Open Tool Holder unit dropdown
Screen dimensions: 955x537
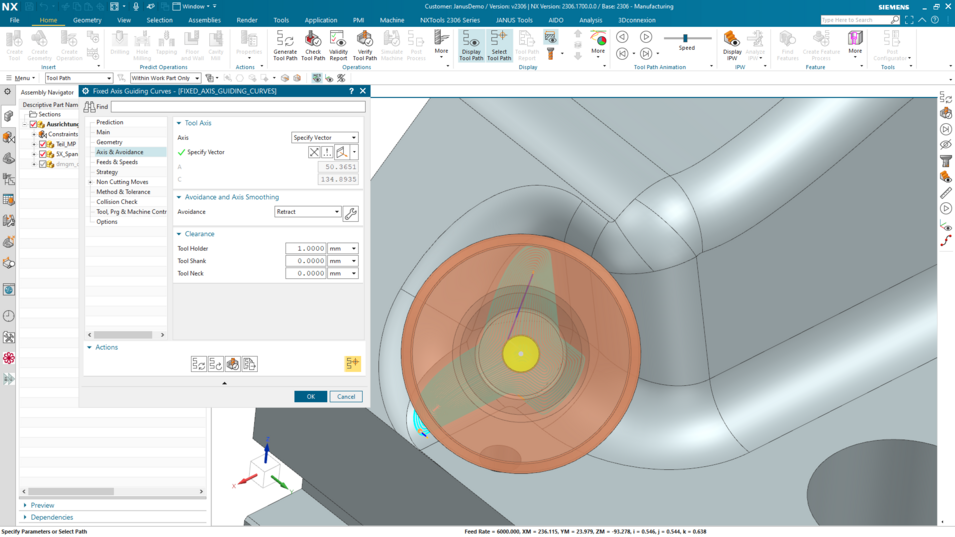pyautogui.click(x=342, y=248)
